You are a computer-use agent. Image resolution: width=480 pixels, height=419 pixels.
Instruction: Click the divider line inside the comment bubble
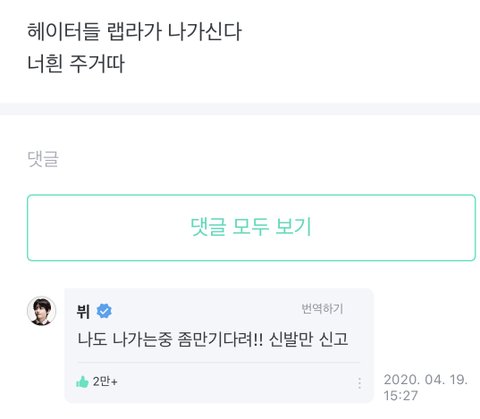coord(219,362)
